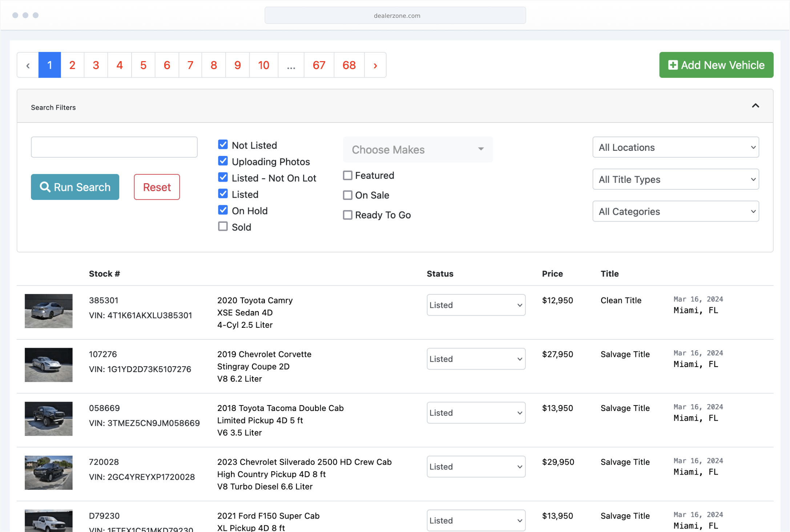Reset the search filters
790x532 pixels.
click(157, 187)
